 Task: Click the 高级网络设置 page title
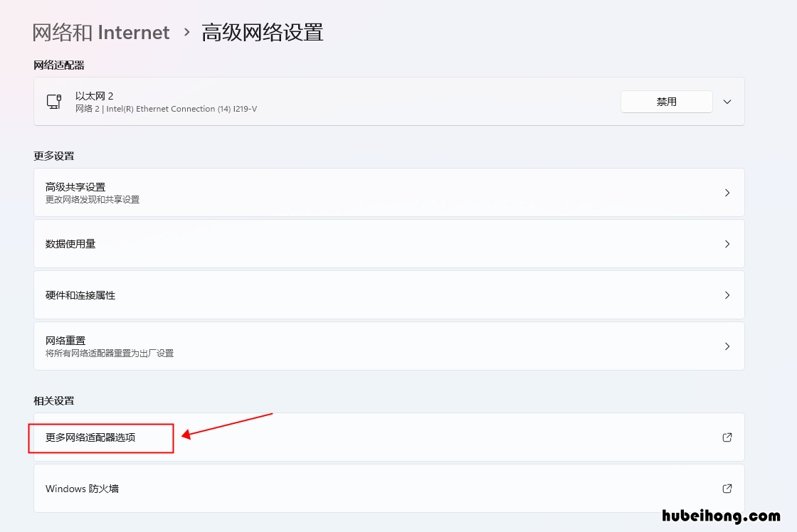263,33
